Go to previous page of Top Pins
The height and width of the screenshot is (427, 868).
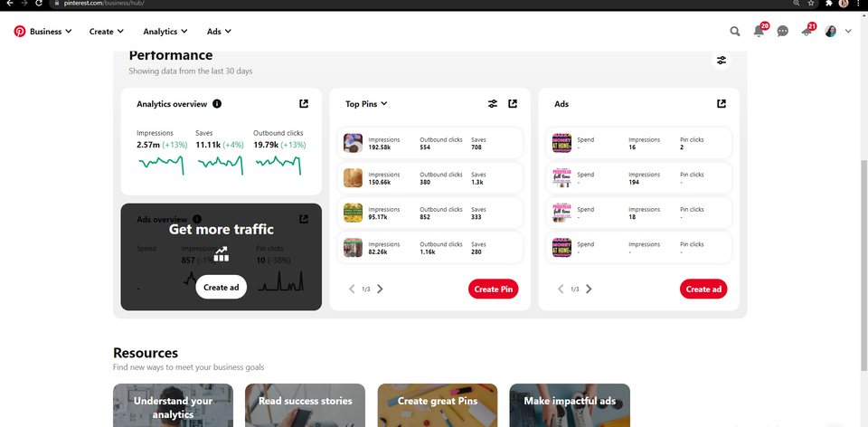coord(352,289)
